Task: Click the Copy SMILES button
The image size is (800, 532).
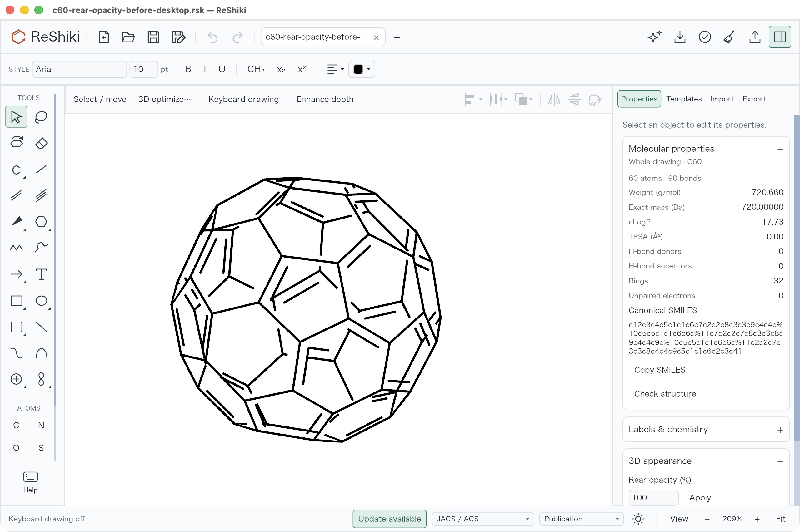Action: coord(660,370)
